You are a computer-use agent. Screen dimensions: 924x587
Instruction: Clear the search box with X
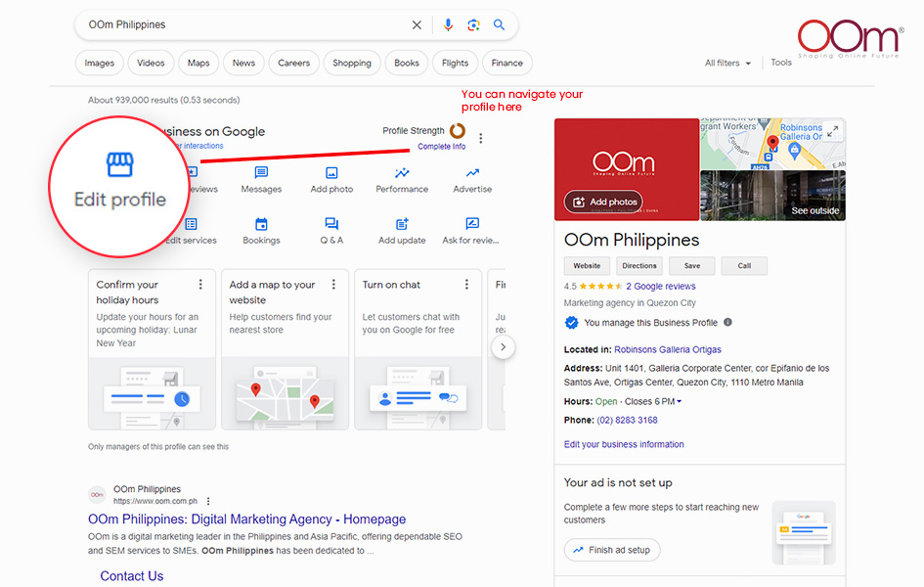coord(417,24)
